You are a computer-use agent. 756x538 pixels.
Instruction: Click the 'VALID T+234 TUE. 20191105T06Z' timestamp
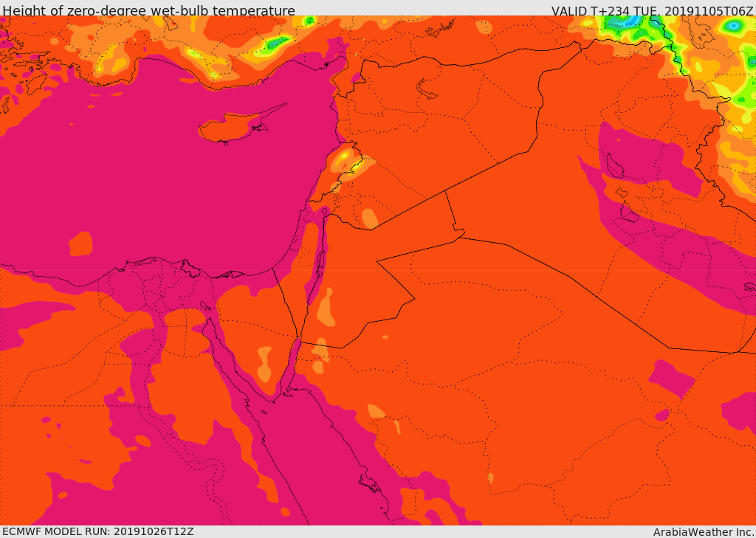(652, 10)
